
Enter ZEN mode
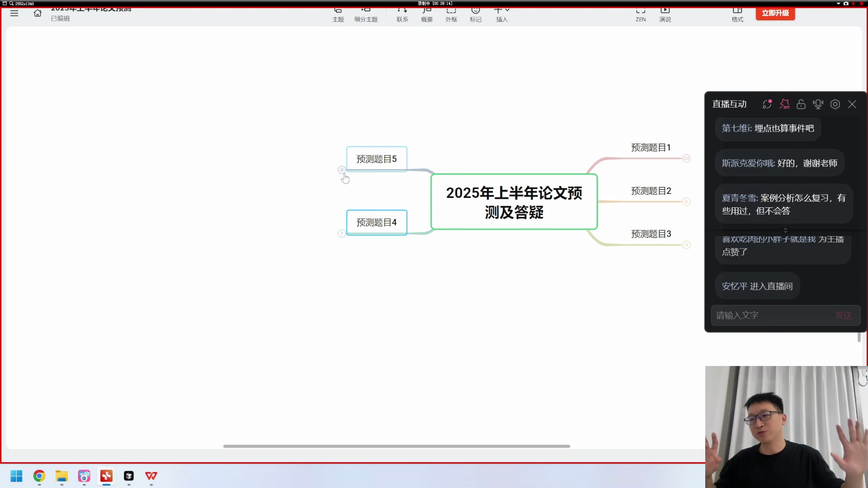(x=641, y=14)
